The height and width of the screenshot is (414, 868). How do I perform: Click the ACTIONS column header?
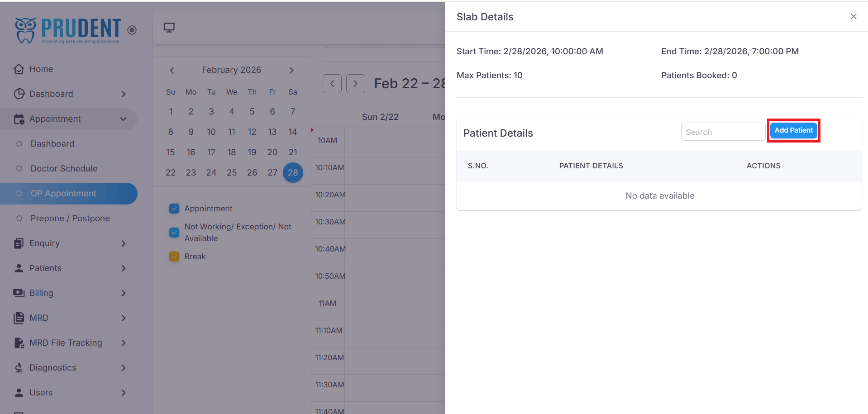coord(763,166)
